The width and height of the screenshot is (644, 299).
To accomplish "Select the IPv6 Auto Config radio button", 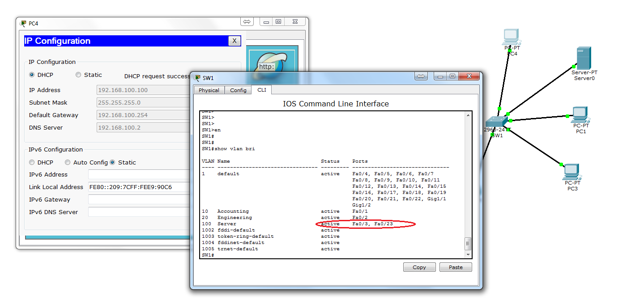I will [x=68, y=162].
